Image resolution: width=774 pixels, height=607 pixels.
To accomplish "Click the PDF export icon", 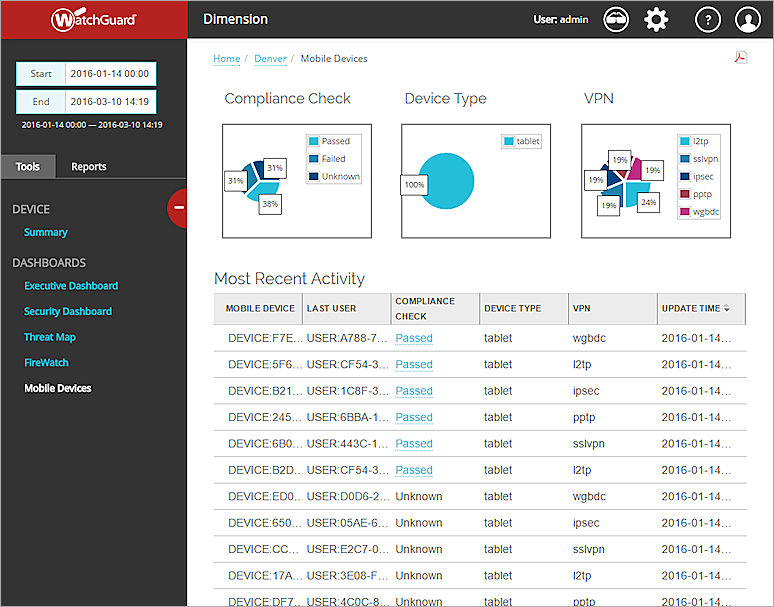I will (740, 58).
